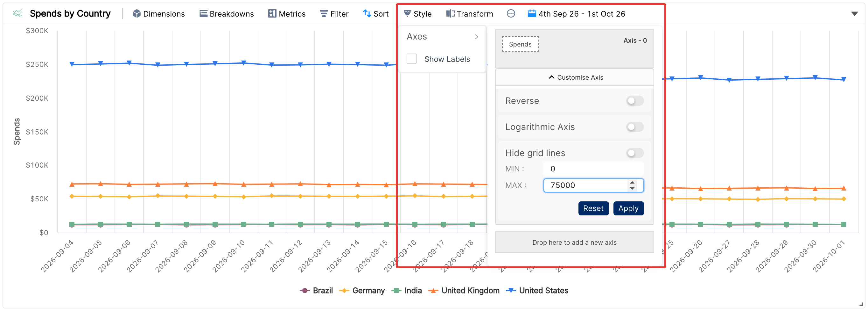Open the Filter menu
Screen dimensions: 868x311
coord(334,14)
